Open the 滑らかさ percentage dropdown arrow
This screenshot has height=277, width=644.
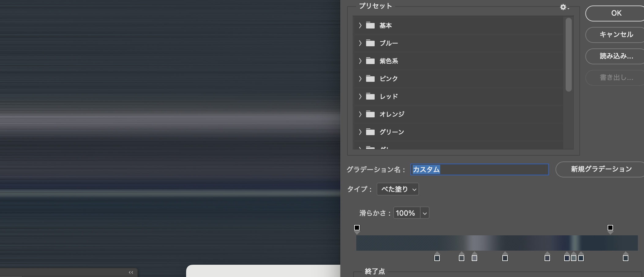pos(425,213)
